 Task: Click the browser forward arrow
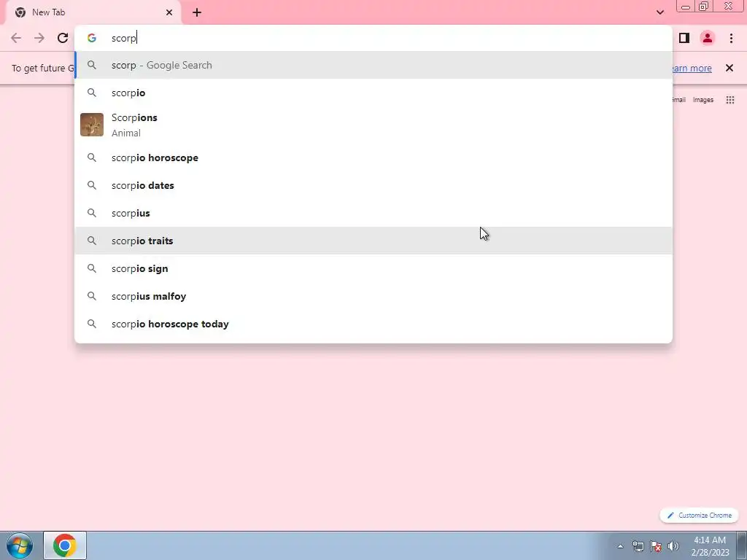click(39, 38)
